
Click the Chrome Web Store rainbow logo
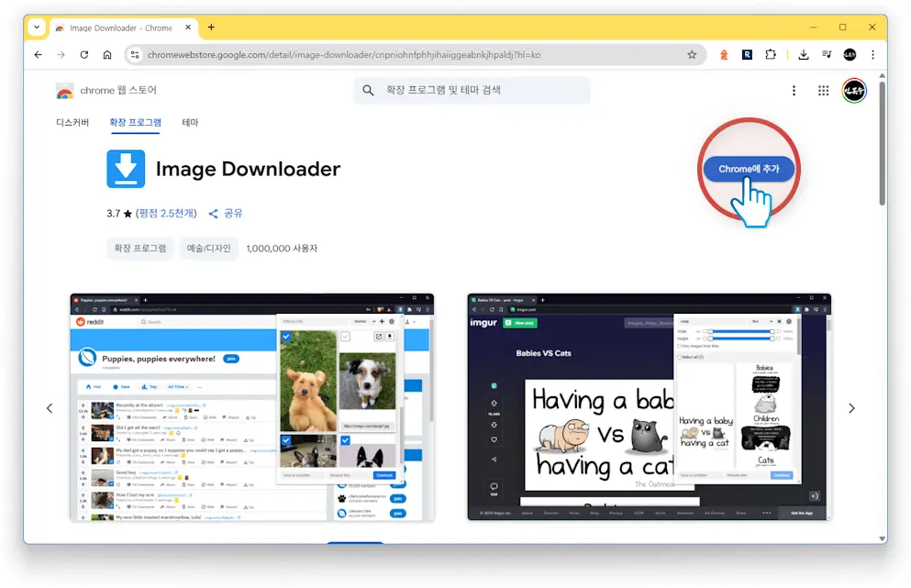(x=64, y=90)
